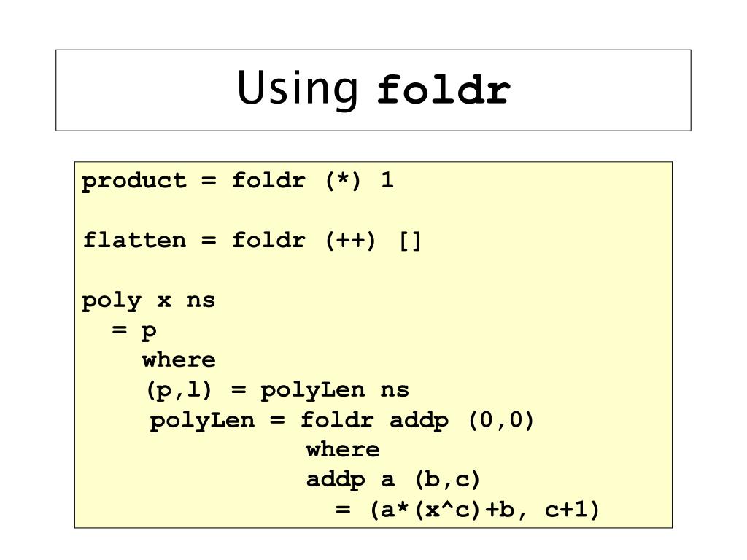Click the first 'where' keyword
This screenshot has width=747, height=560.
[179, 359]
